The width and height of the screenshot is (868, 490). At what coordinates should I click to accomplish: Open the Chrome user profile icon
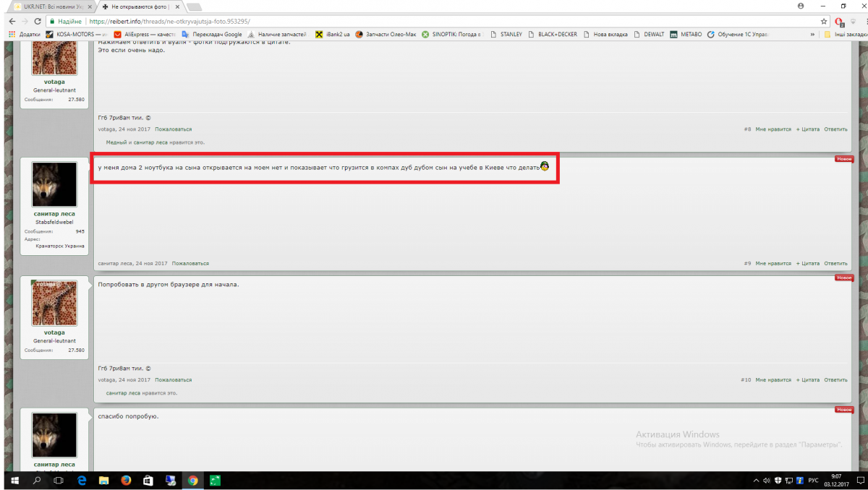pyautogui.click(x=801, y=6)
